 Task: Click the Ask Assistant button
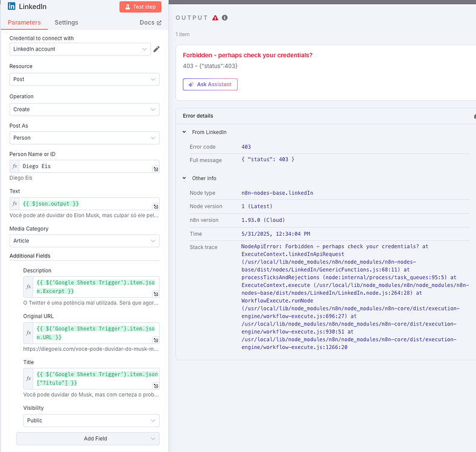coord(210,84)
